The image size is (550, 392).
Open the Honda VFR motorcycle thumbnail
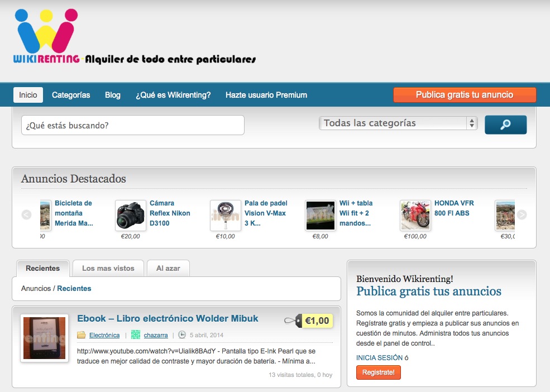pyautogui.click(x=415, y=216)
